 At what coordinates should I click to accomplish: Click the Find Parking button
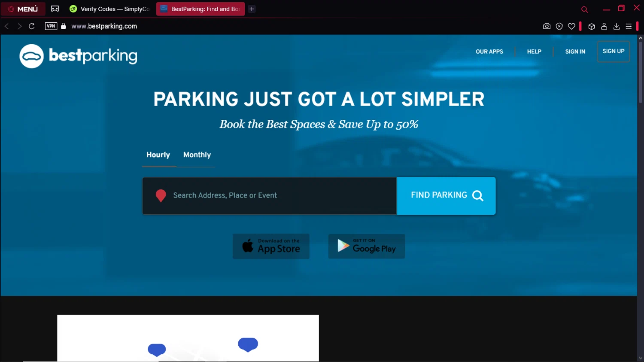pos(446,196)
